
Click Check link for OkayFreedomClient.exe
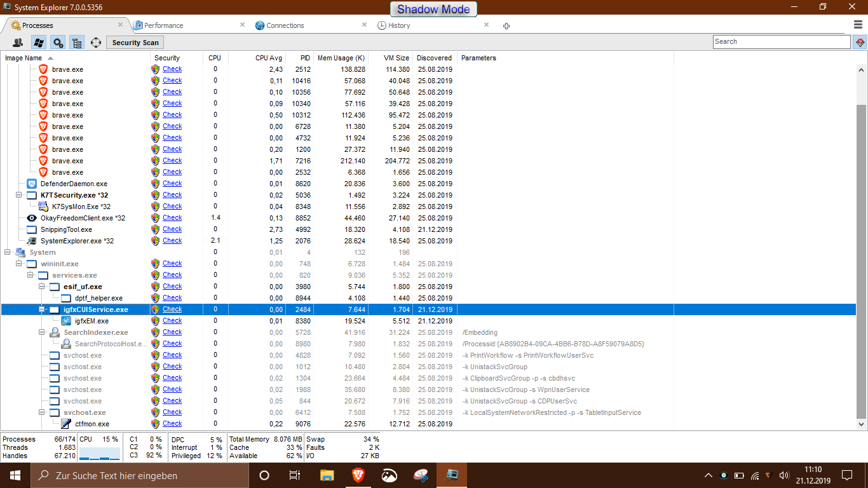coord(172,217)
